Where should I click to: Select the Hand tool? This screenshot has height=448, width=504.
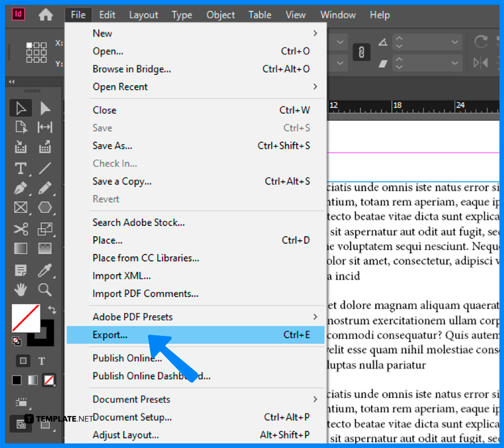click(21, 290)
